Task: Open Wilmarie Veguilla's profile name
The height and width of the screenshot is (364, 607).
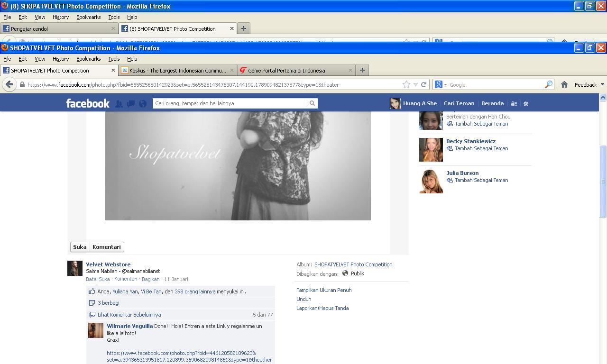Action: coord(129,326)
